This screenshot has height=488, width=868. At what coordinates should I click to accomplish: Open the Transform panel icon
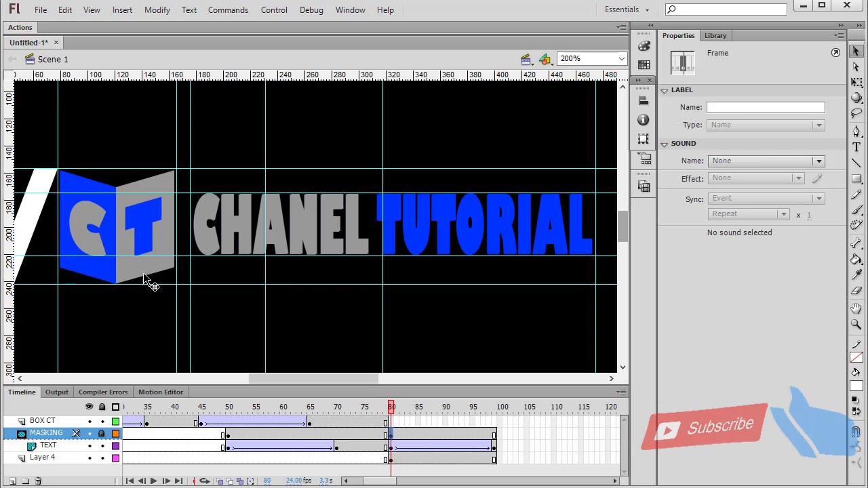(x=644, y=139)
